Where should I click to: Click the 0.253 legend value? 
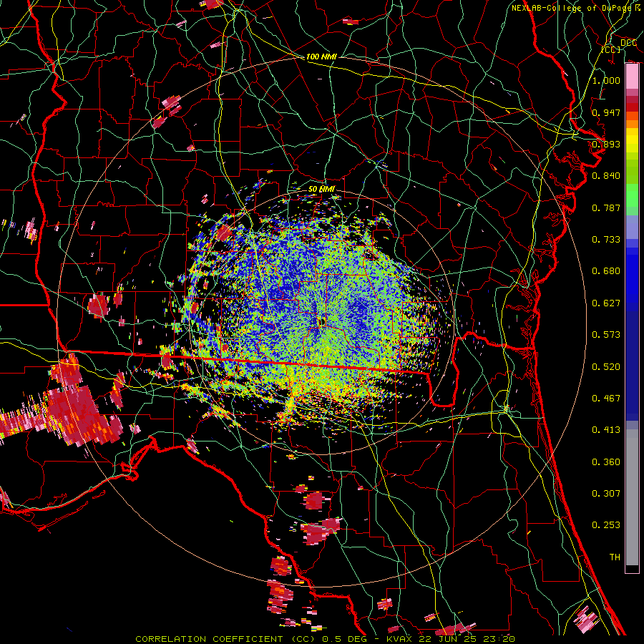(x=606, y=525)
